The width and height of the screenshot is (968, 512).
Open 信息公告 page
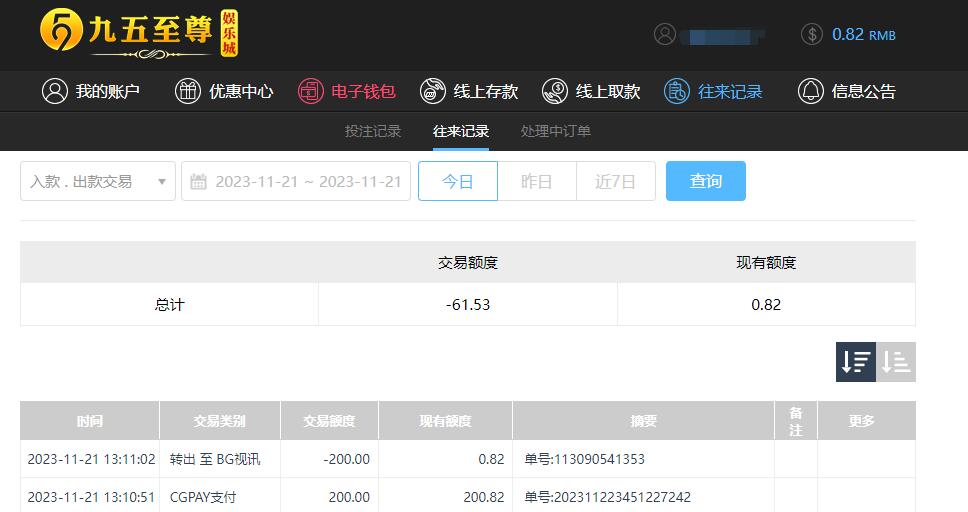point(847,91)
